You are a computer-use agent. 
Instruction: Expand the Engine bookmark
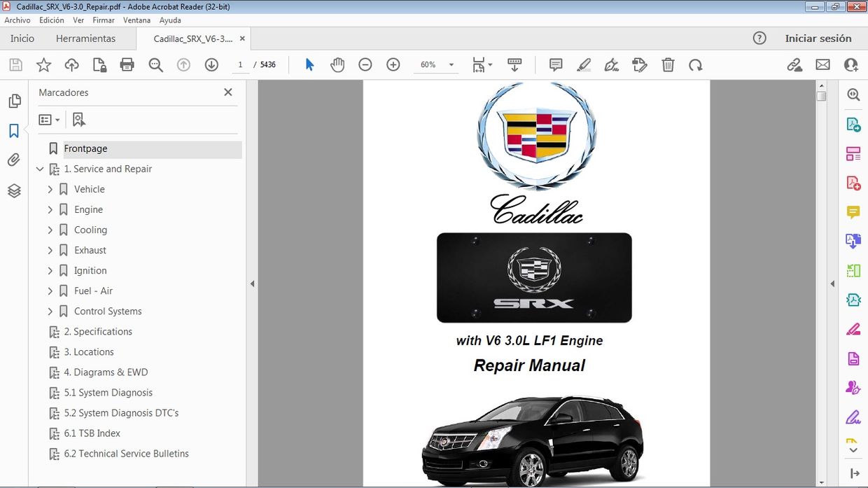[50, 209]
